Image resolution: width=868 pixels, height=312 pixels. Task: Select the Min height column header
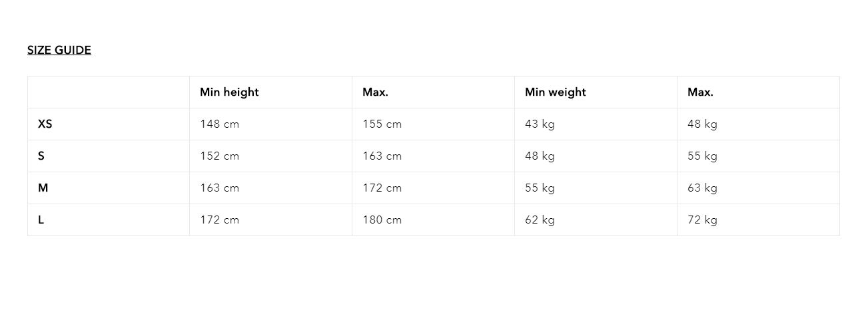tap(229, 92)
